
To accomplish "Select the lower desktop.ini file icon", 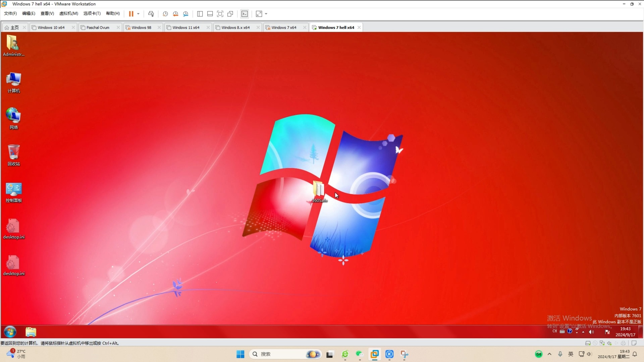I will pyautogui.click(x=14, y=265).
